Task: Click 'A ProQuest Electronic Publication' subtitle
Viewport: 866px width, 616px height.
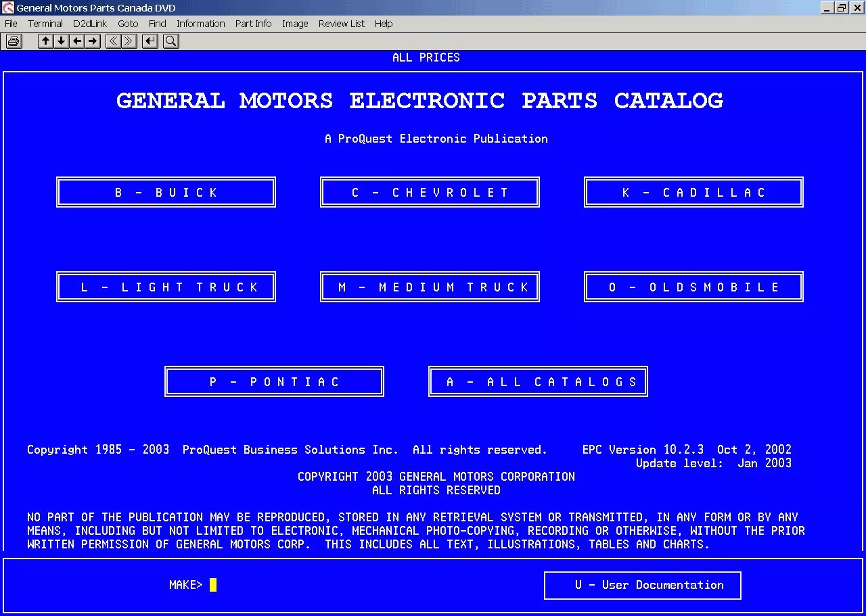Action: [436, 139]
